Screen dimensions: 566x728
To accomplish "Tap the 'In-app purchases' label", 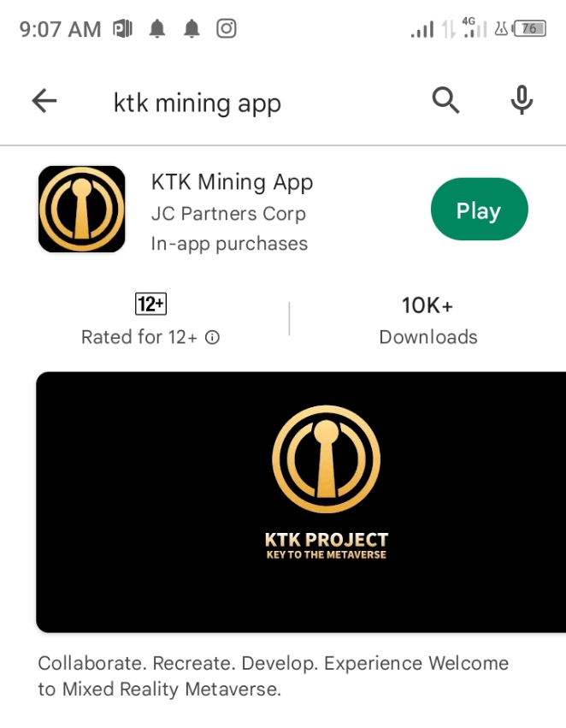I will (229, 244).
